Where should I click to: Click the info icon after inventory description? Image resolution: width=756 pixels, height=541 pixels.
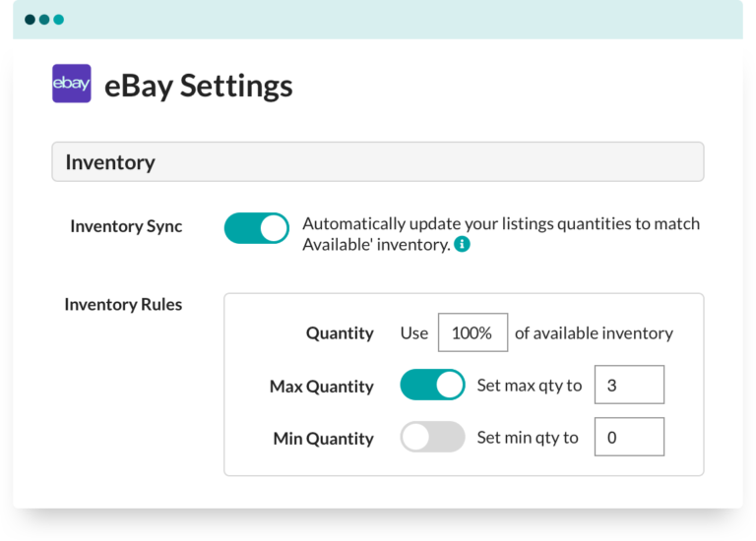pyautogui.click(x=462, y=244)
